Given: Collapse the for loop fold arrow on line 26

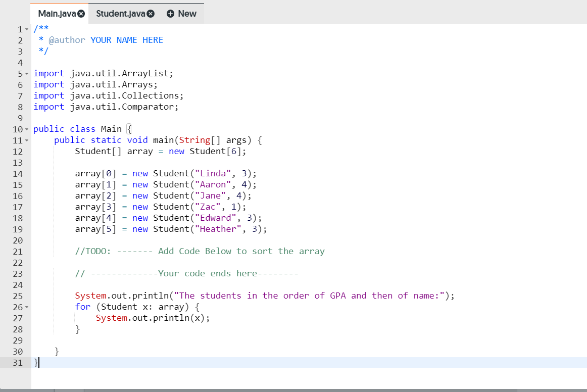Looking at the screenshot, I should pos(26,307).
